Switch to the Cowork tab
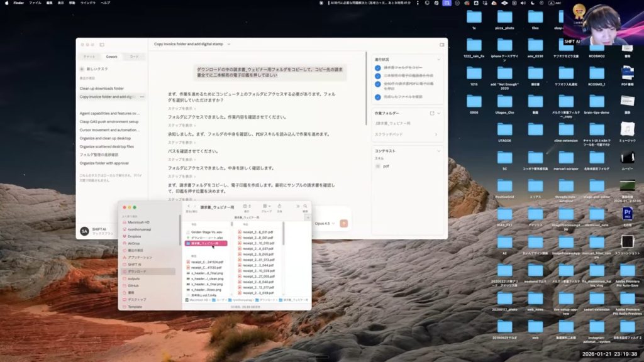This screenshot has height=362, width=644. [x=111, y=57]
